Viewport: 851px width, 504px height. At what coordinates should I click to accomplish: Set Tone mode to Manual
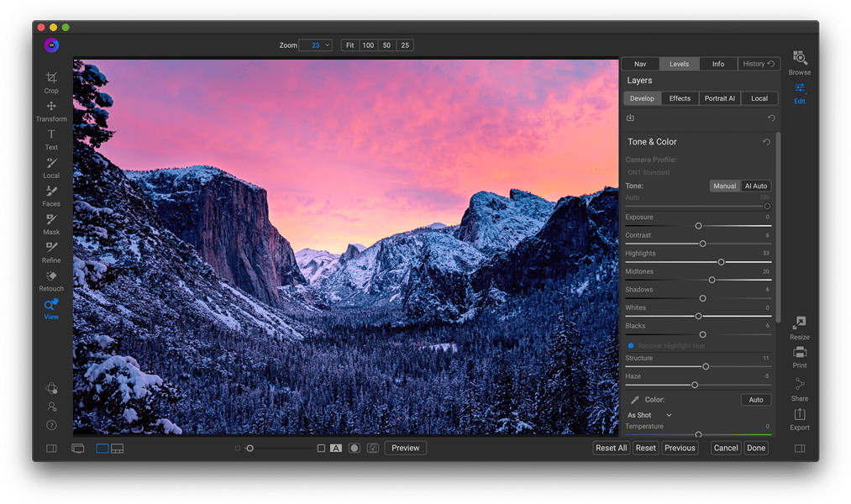[x=724, y=186]
